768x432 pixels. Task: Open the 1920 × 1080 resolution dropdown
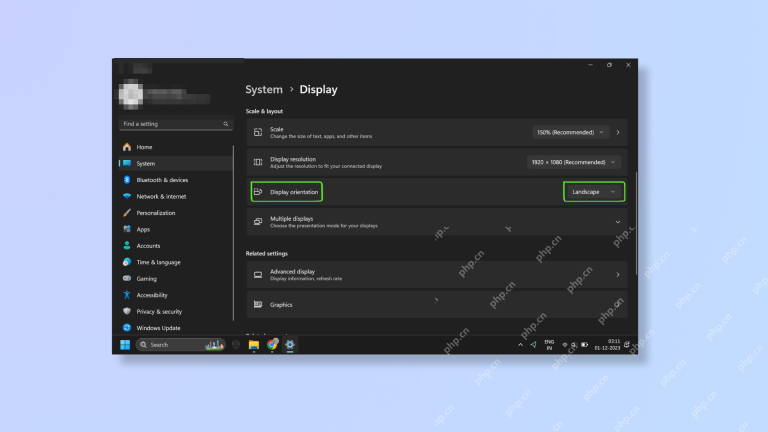574,162
